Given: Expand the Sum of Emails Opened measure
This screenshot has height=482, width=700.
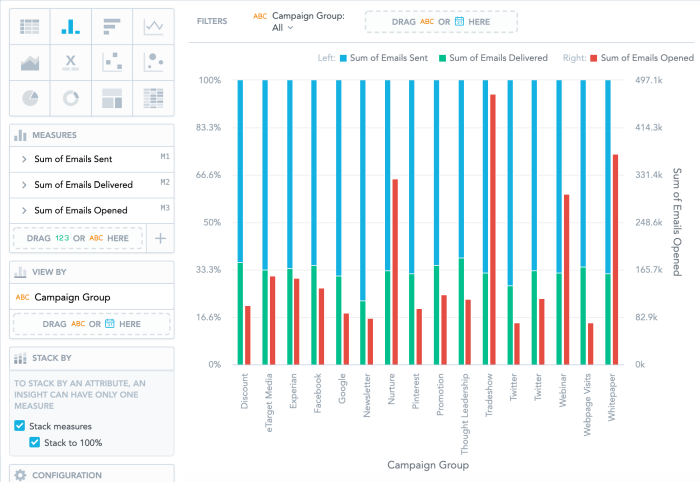Looking at the screenshot, I should coord(24,211).
